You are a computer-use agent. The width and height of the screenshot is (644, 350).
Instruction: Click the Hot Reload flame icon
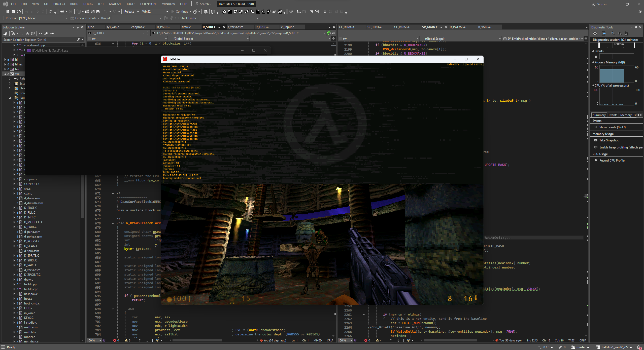[x=195, y=12]
